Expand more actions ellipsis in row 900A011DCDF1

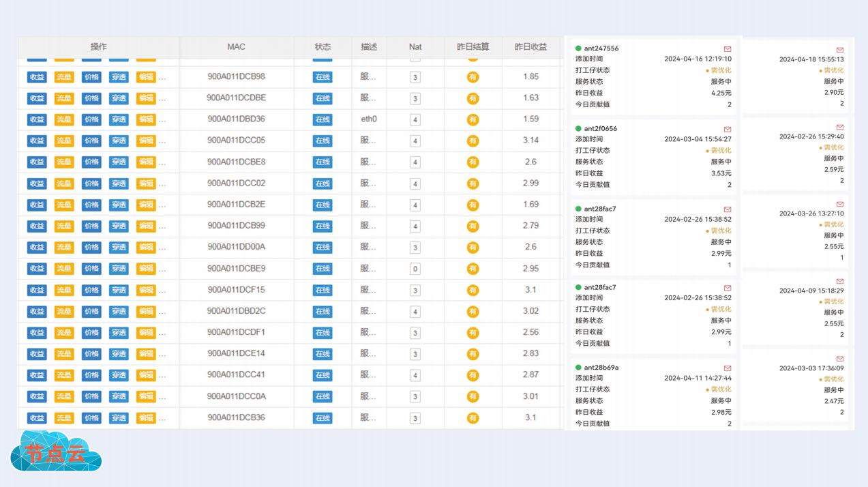coord(162,334)
